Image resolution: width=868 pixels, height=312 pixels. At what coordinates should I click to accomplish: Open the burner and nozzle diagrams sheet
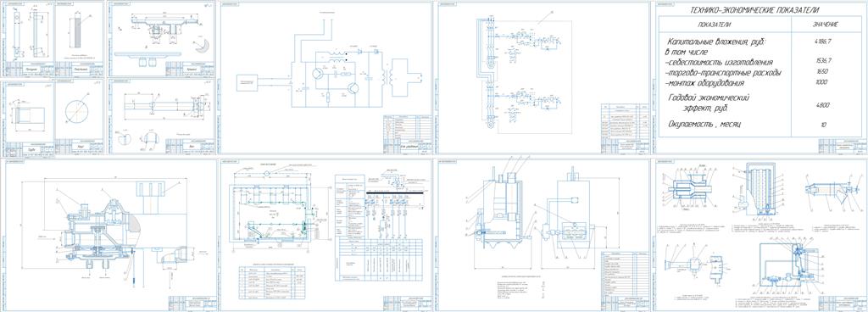point(760,235)
